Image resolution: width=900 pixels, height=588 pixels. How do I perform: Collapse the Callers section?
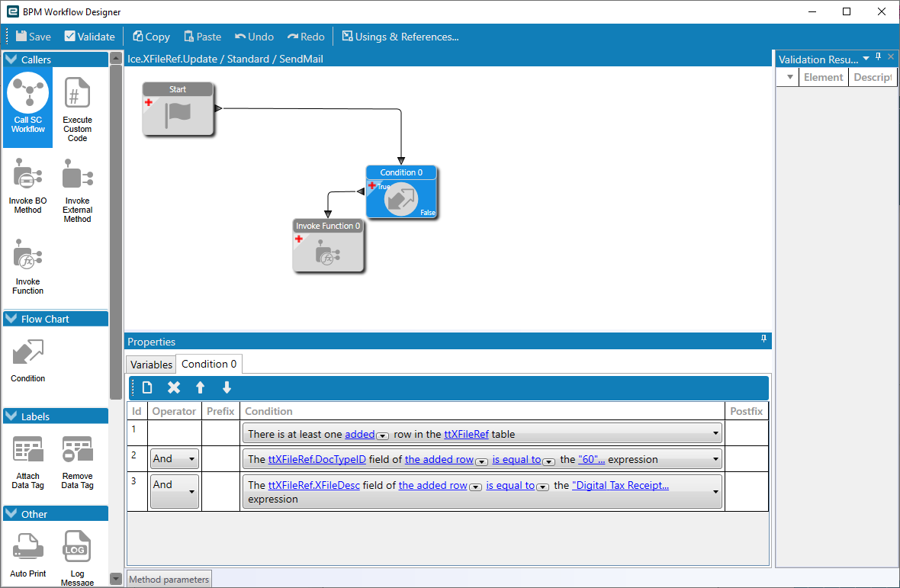click(11, 59)
